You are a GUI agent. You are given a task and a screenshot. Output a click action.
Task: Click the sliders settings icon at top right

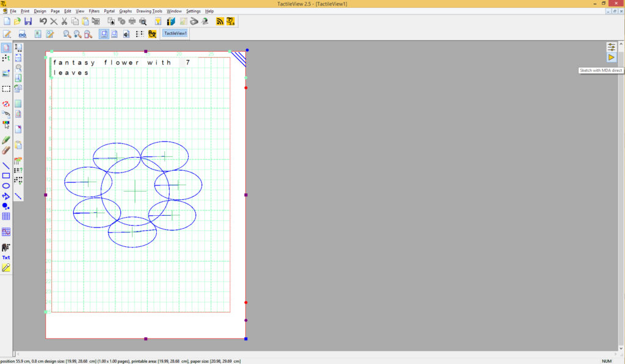tap(611, 48)
